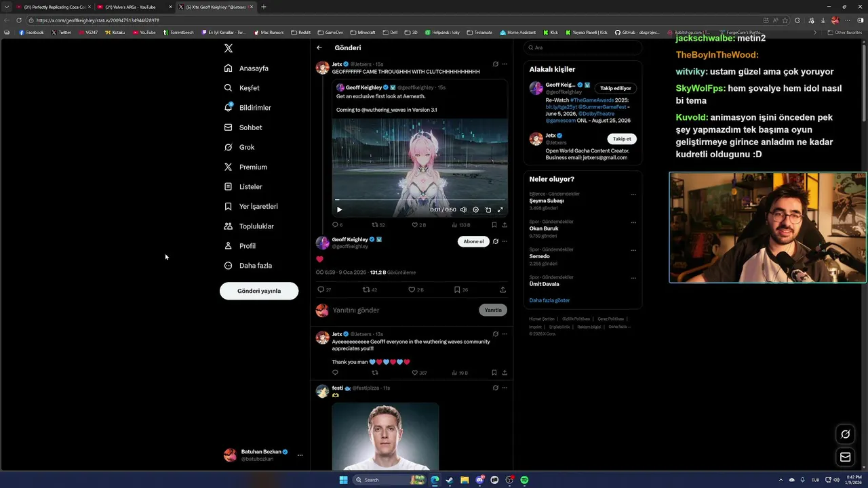Play the Aemeath video

[x=340, y=209]
